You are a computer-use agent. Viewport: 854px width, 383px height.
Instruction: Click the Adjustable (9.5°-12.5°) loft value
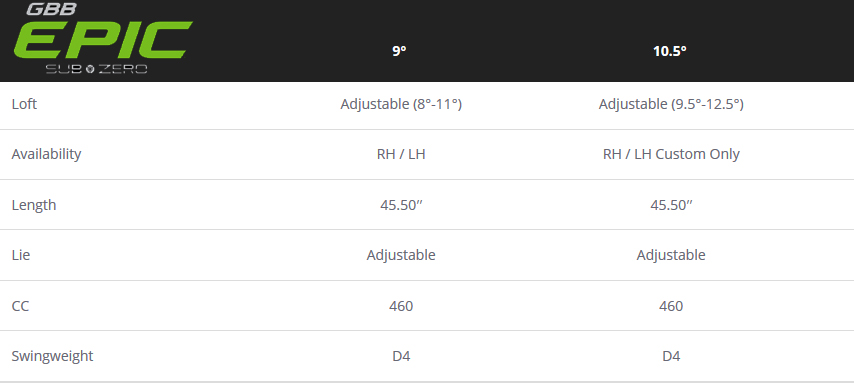tap(671, 104)
